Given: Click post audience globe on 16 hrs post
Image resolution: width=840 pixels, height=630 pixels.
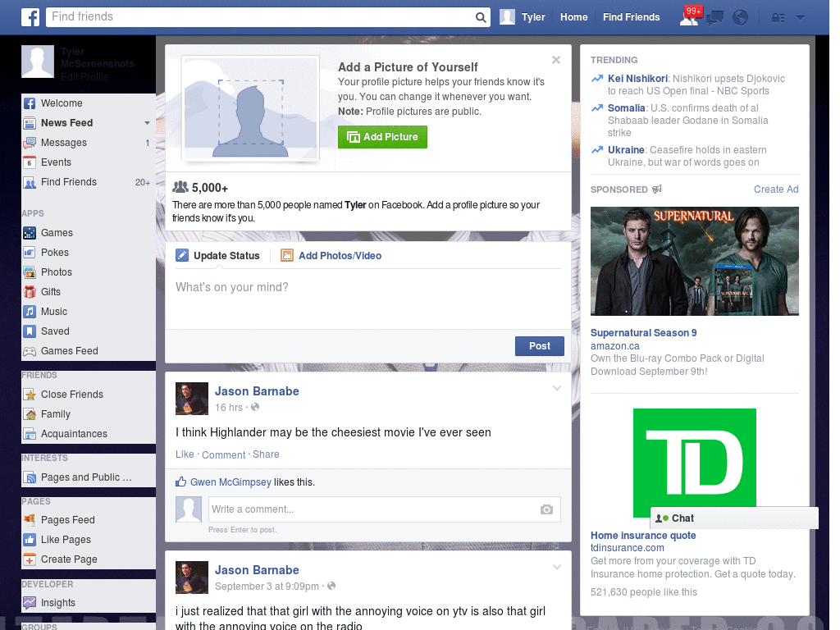Looking at the screenshot, I should coord(255,407).
